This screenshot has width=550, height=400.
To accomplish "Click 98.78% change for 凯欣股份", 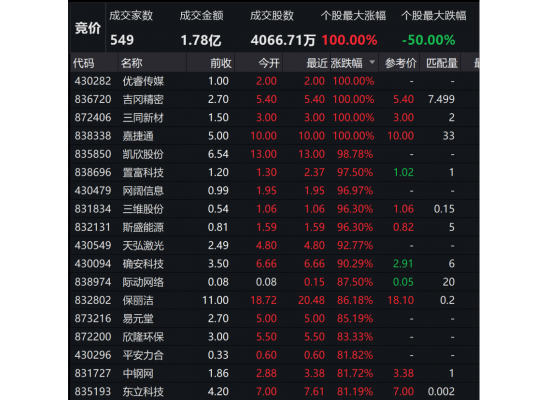I will click(355, 154).
